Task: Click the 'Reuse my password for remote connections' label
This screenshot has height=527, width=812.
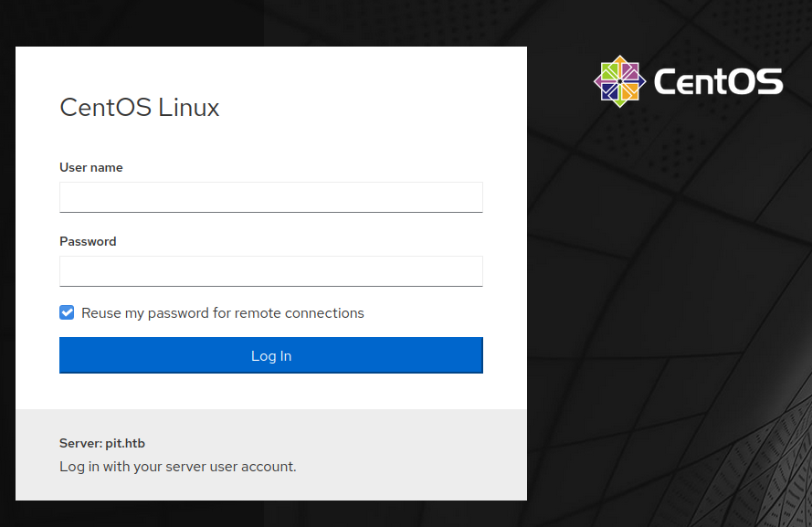Action: [x=223, y=313]
